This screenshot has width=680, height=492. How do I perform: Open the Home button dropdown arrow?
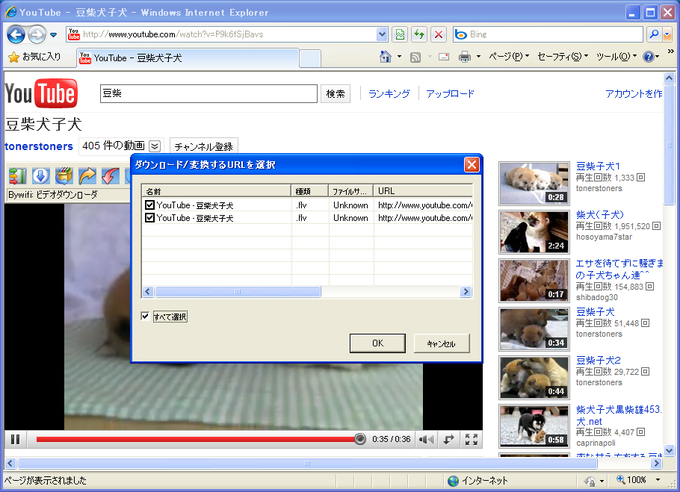[x=399, y=57]
